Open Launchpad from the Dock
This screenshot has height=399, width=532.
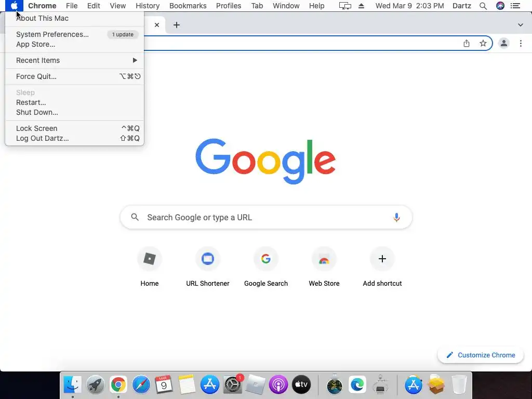click(x=96, y=385)
